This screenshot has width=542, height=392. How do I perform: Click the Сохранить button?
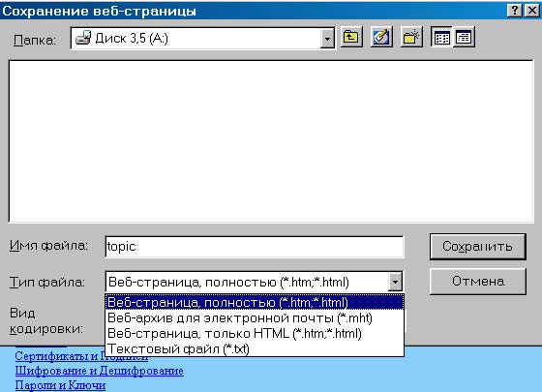coord(478,247)
